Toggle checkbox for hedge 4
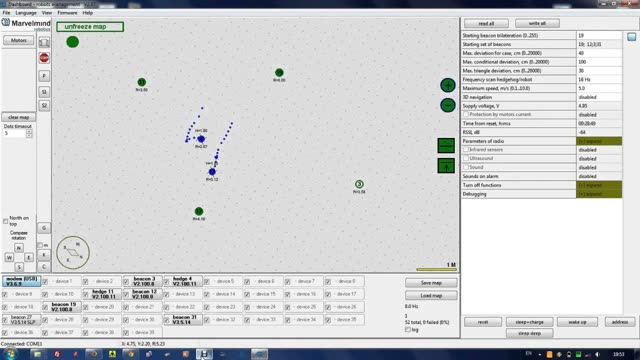This screenshot has height=360, width=640. pyautogui.click(x=167, y=282)
